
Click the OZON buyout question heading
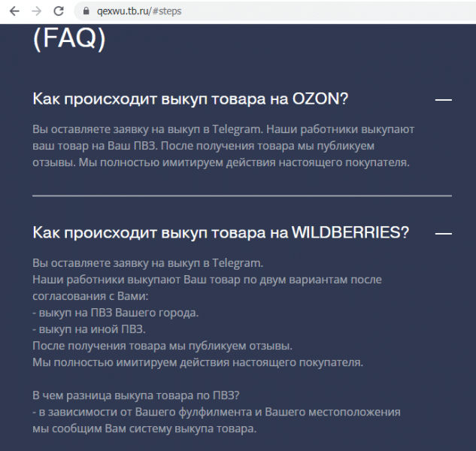coord(190,98)
